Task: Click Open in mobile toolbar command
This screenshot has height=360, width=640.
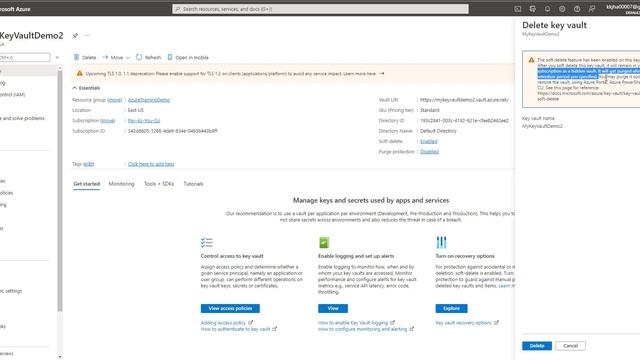Action: click(x=188, y=58)
